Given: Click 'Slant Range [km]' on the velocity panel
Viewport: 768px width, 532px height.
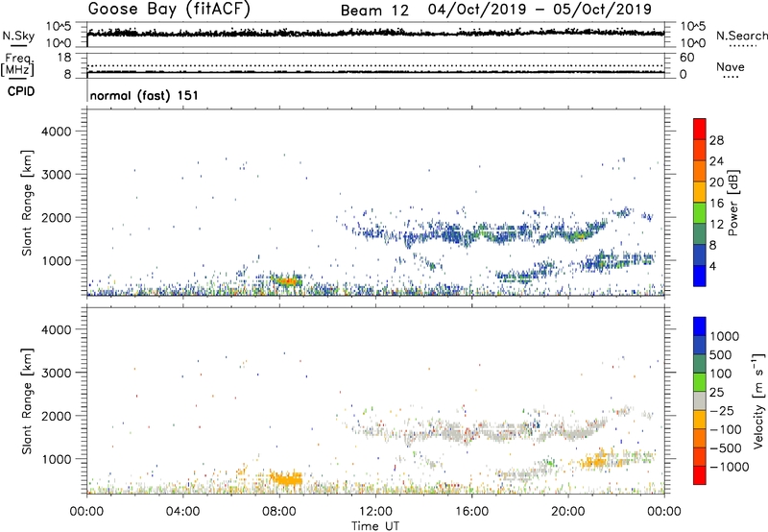Looking at the screenshot, I should (x=27, y=401).
